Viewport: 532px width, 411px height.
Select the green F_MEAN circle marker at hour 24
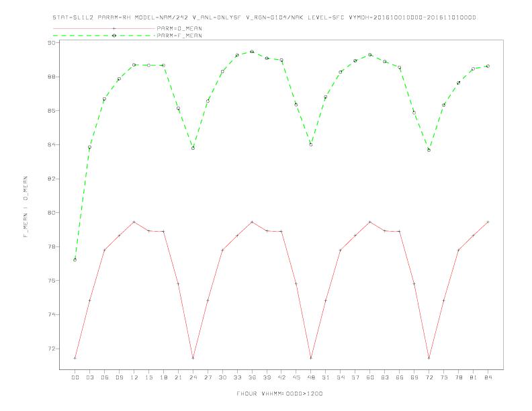point(193,148)
